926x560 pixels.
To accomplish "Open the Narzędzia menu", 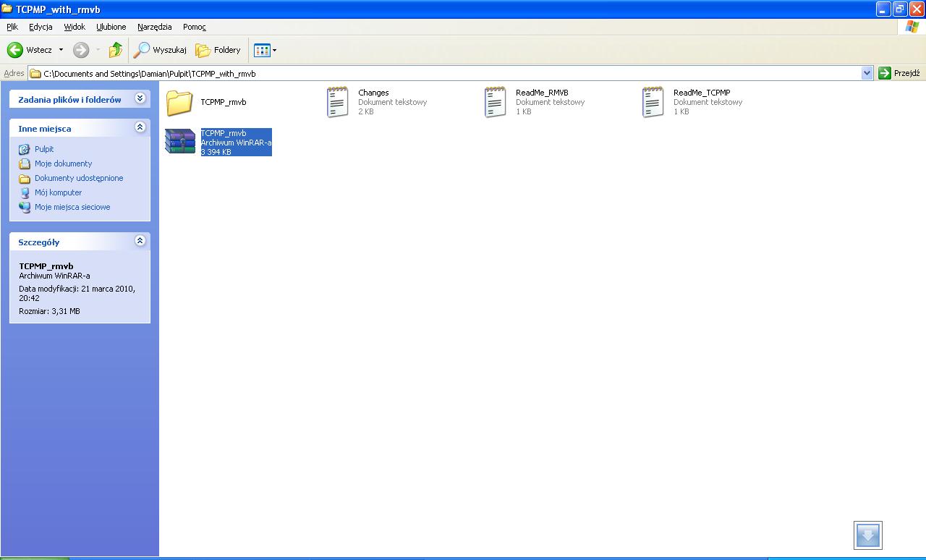I will coord(155,27).
